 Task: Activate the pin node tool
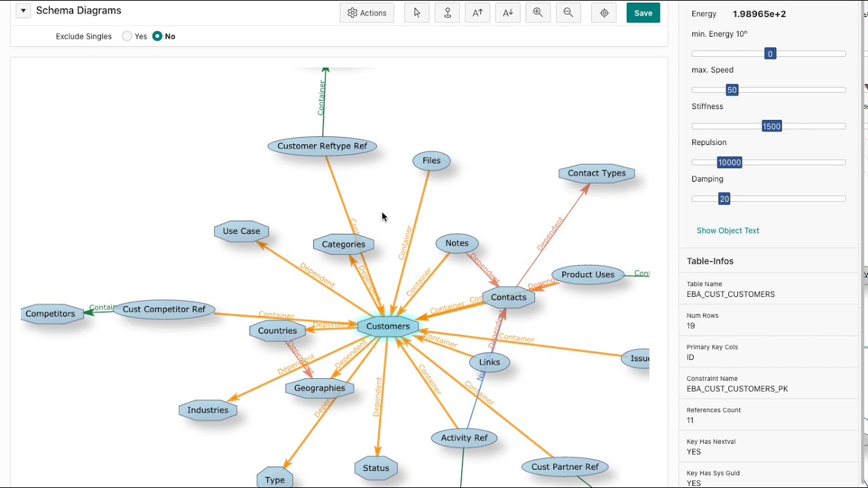coord(448,13)
